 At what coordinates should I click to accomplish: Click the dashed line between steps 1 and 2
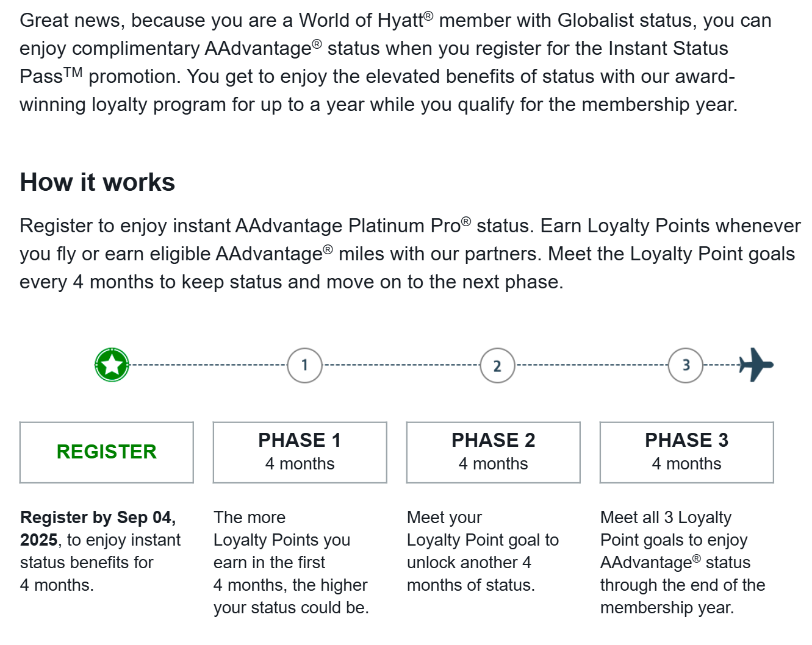coord(401,365)
